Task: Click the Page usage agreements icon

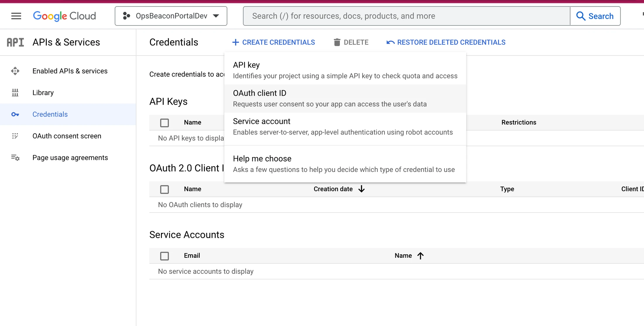Action: (x=16, y=158)
